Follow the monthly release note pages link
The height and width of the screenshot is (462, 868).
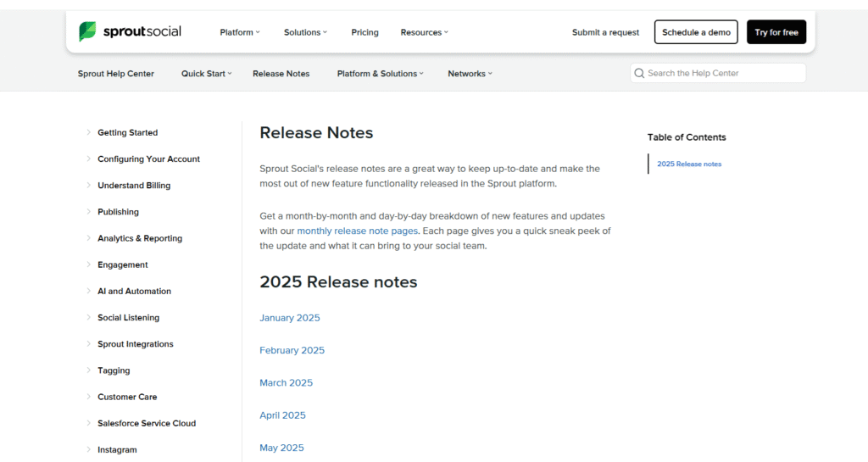pos(357,231)
